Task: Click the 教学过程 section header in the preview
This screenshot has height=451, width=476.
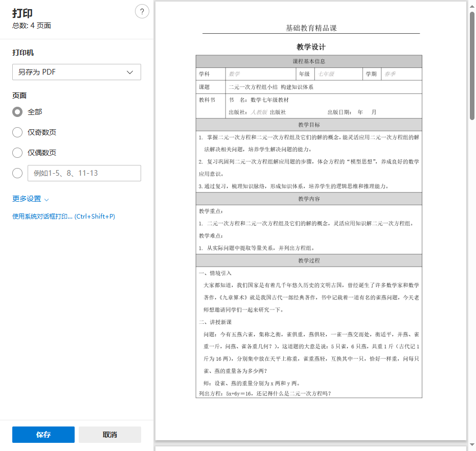Action: pyautogui.click(x=308, y=260)
